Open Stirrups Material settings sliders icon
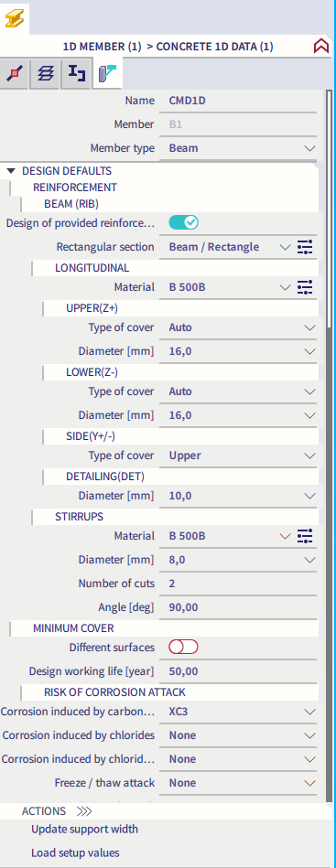The width and height of the screenshot is (336, 868). click(x=304, y=536)
